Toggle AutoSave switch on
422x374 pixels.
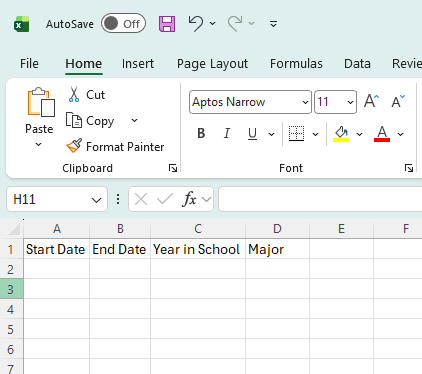[x=123, y=23]
